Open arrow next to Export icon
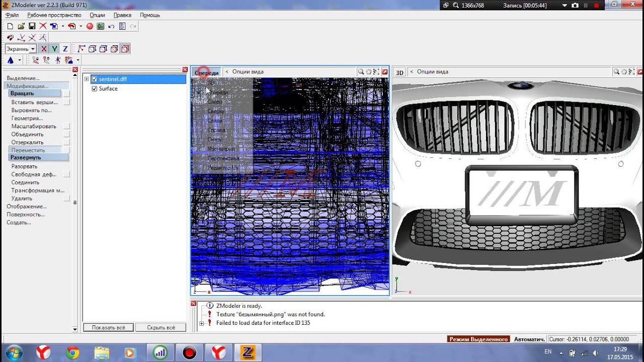The width and height of the screenshot is (644, 362). point(80,26)
